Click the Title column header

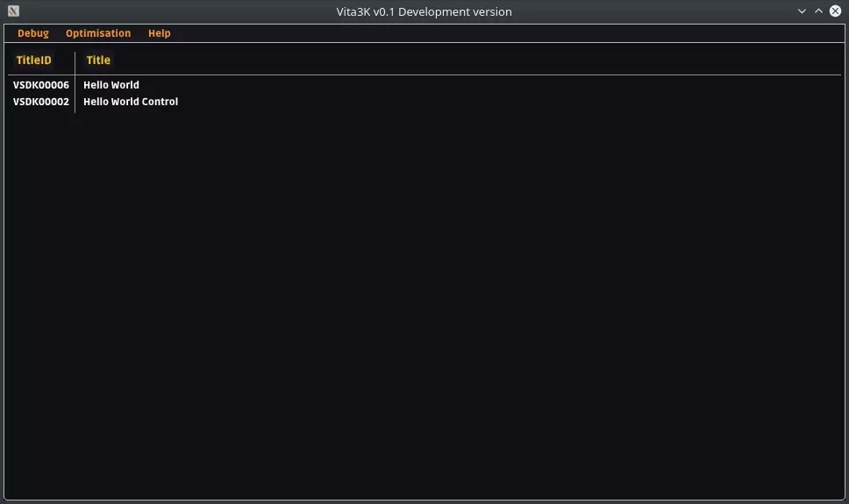(x=98, y=60)
